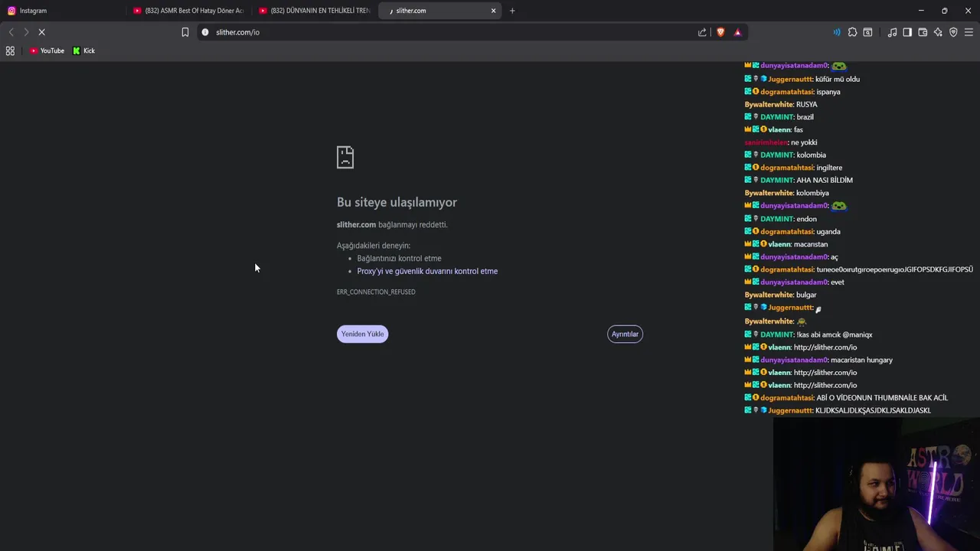Click dogramatahtasi's uganda chat message

point(792,232)
